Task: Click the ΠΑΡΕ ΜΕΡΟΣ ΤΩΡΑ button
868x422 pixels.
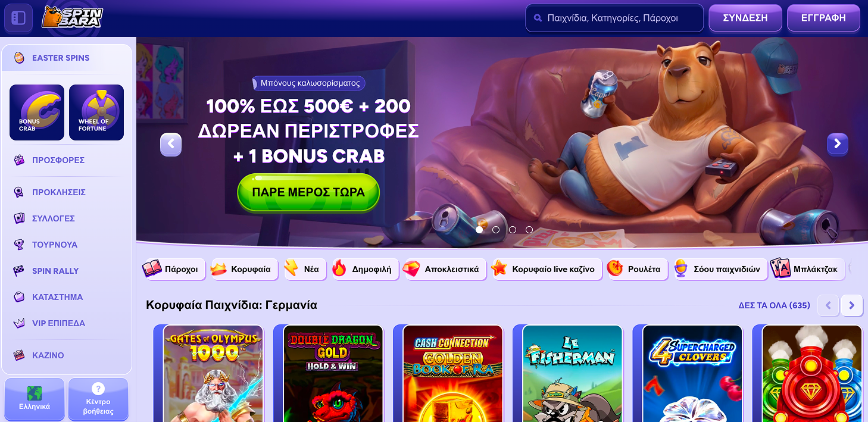Action: click(x=308, y=193)
